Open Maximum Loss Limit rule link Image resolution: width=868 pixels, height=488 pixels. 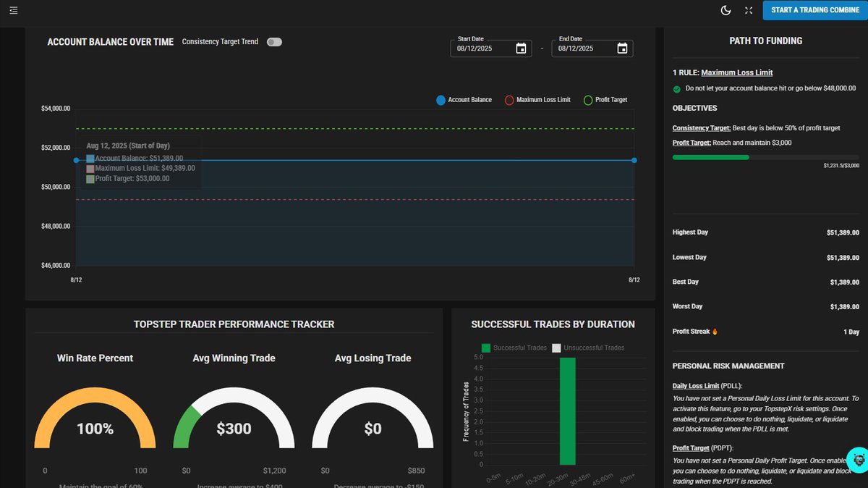point(737,72)
